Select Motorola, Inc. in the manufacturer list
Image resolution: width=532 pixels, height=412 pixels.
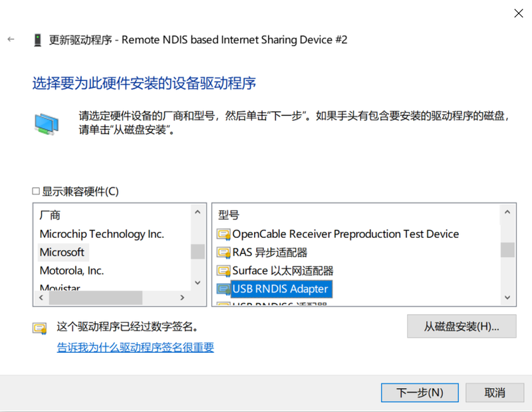[72, 270]
